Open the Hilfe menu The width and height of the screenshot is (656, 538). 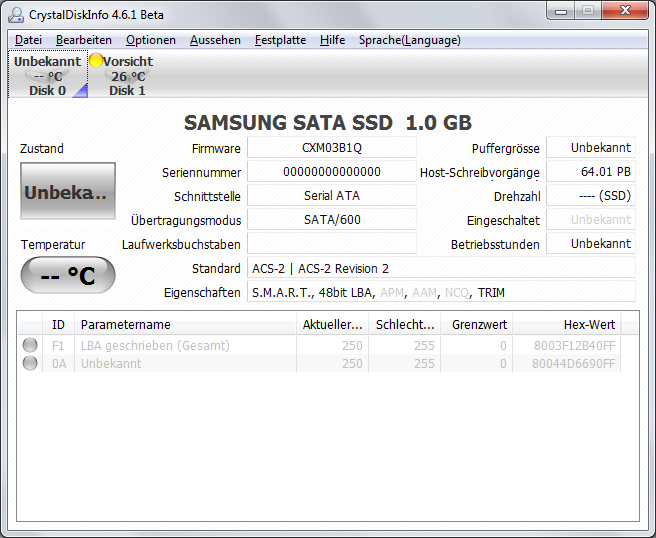pyautogui.click(x=332, y=40)
